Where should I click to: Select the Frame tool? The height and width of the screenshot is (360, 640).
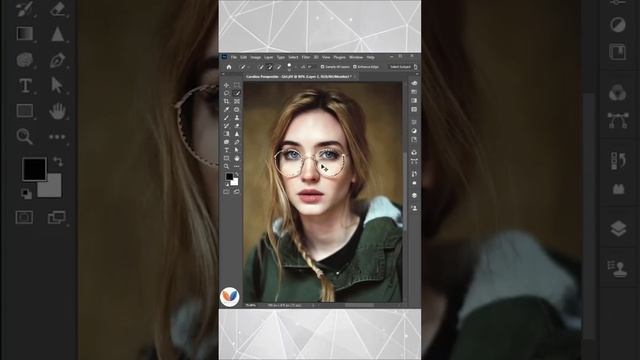tap(237, 101)
